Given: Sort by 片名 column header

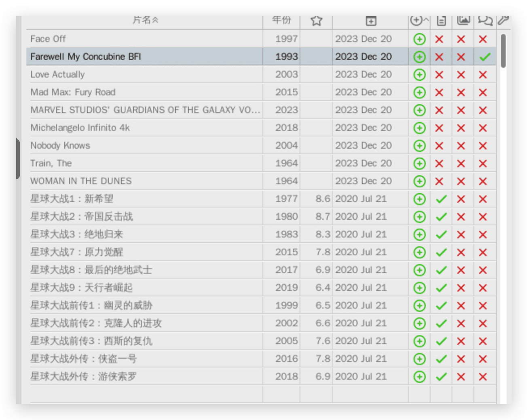Looking at the screenshot, I should tap(145, 20).
